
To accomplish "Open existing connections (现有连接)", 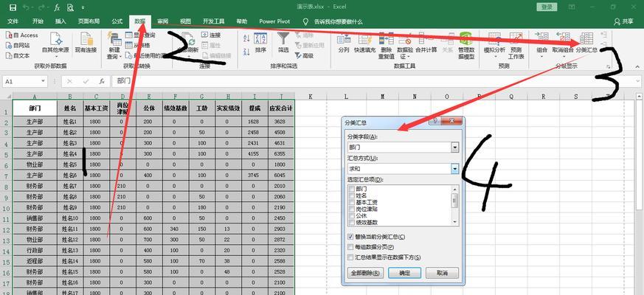I will [x=86, y=43].
